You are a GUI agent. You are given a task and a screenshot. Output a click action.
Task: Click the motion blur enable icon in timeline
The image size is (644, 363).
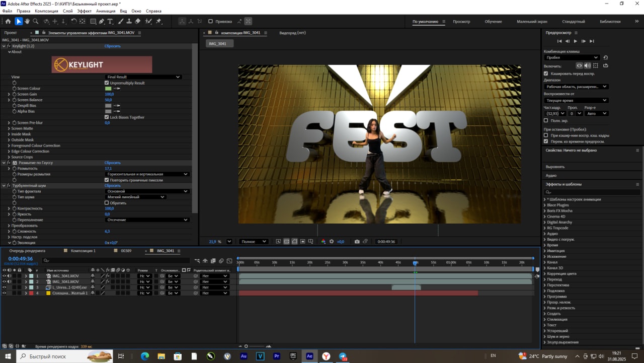coord(221,261)
